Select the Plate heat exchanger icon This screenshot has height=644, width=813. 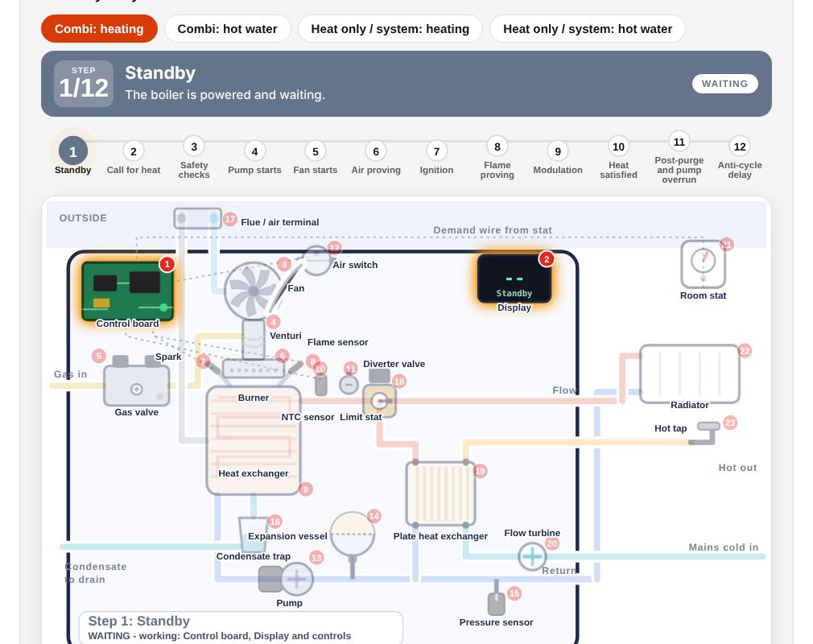[441, 493]
